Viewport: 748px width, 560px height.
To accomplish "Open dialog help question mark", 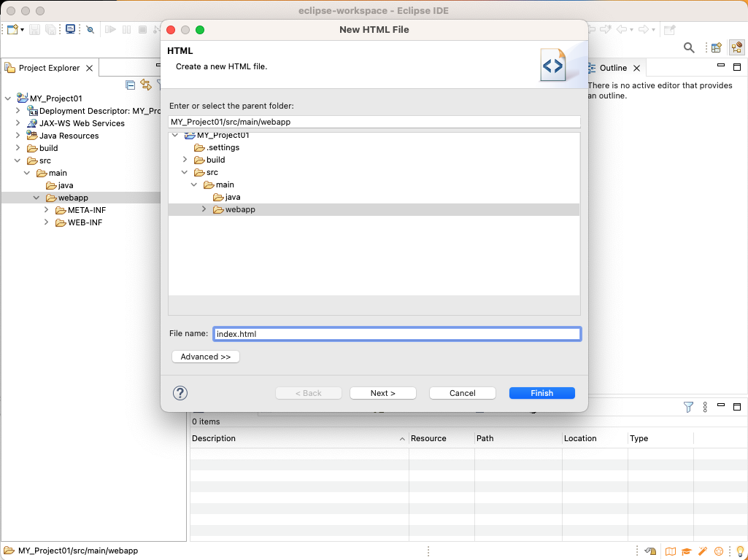I will click(x=180, y=393).
